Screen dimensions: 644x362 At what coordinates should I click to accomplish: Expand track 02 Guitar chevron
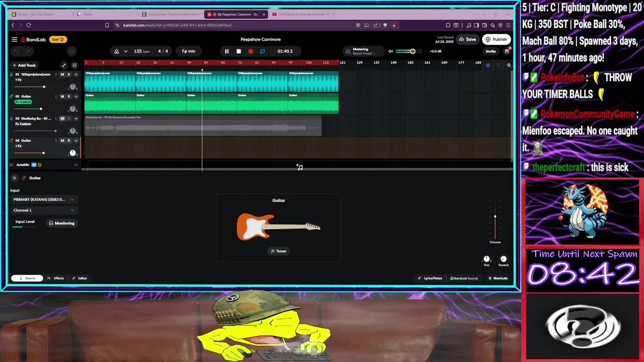[76, 97]
